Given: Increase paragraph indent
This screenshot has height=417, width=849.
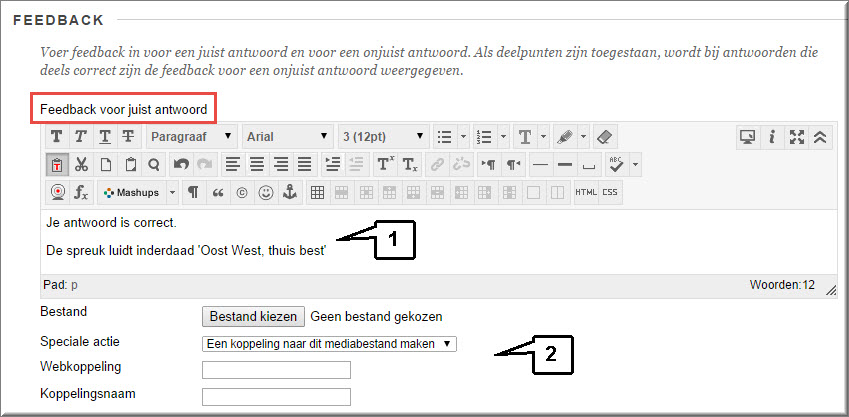Looking at the screenshot, I should coord(332,165).
